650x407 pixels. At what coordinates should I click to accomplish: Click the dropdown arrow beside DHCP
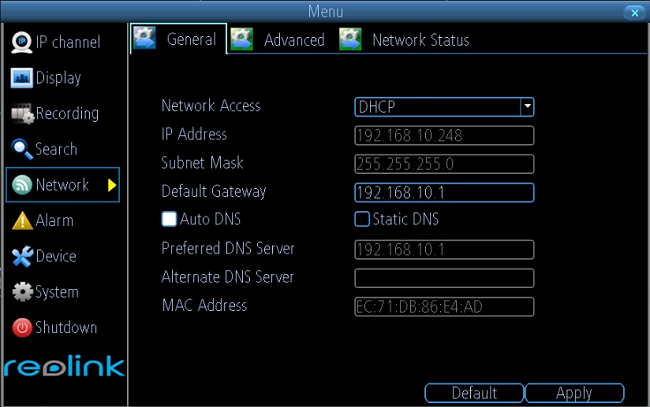[527, 107]
